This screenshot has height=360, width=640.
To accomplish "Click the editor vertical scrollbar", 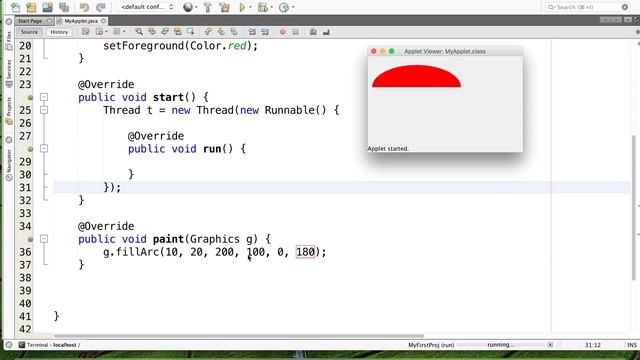I will (x=634, y=208).
